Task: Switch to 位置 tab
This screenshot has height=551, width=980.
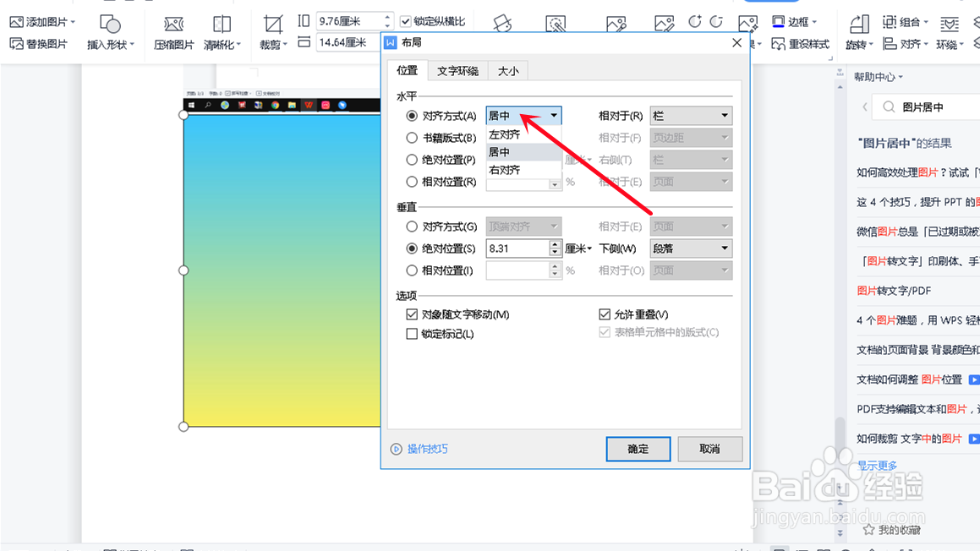Action: click(407, 71)
